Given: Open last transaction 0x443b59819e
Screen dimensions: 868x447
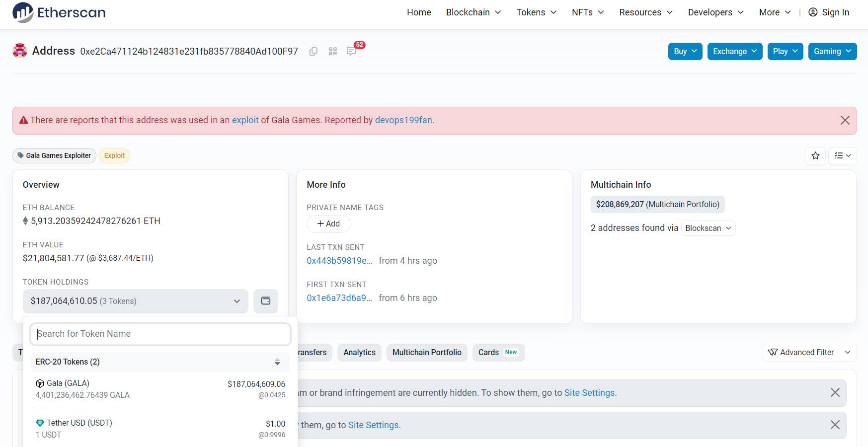Looking at the screenshot, I should pyautogui.click(x=339, y=261).
